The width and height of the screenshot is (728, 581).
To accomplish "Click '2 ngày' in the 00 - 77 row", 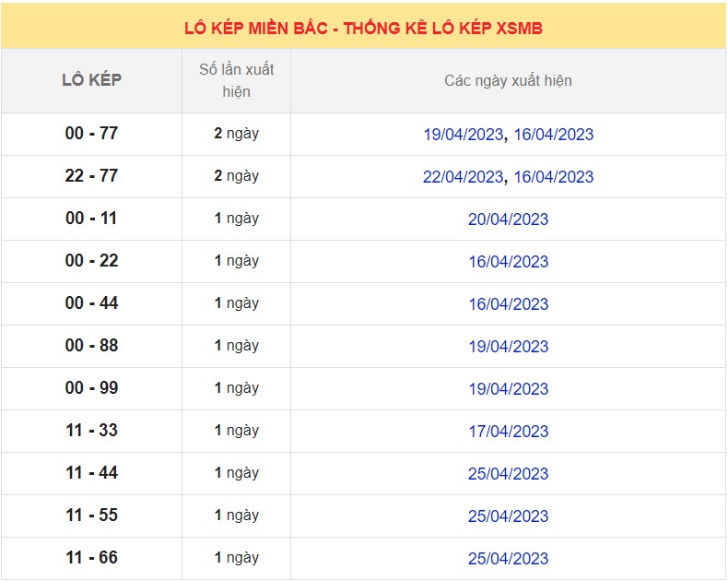I will point(236,134).
